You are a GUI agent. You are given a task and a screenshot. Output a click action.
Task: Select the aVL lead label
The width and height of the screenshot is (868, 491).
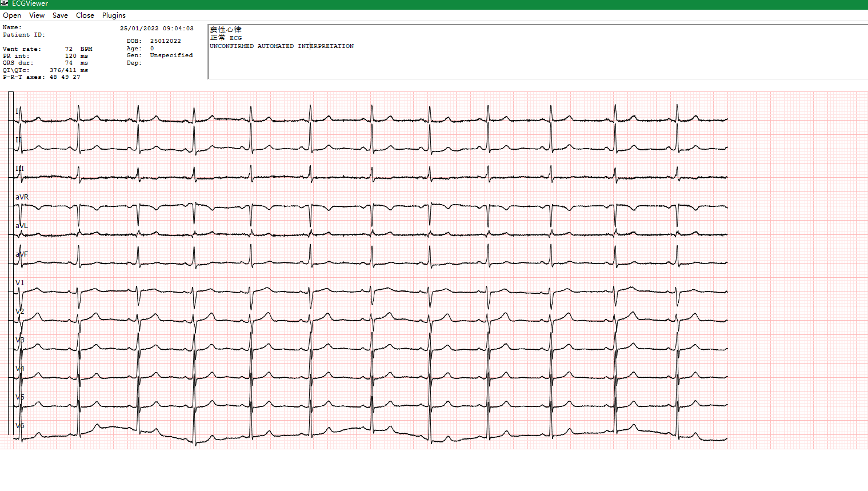[x=20, y=225]
